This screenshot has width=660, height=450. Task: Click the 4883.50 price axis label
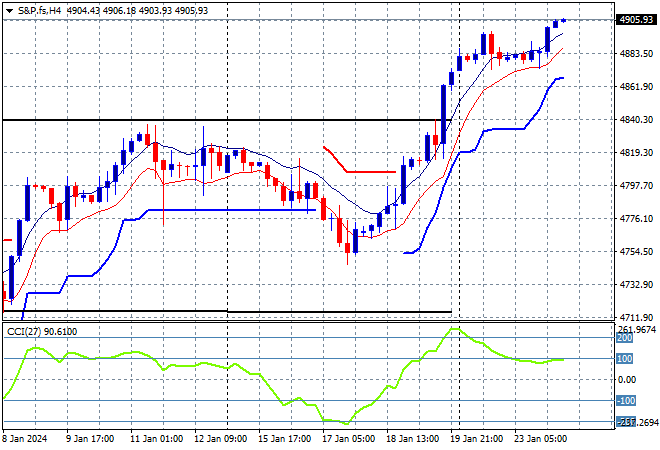(x=637, y=54)
